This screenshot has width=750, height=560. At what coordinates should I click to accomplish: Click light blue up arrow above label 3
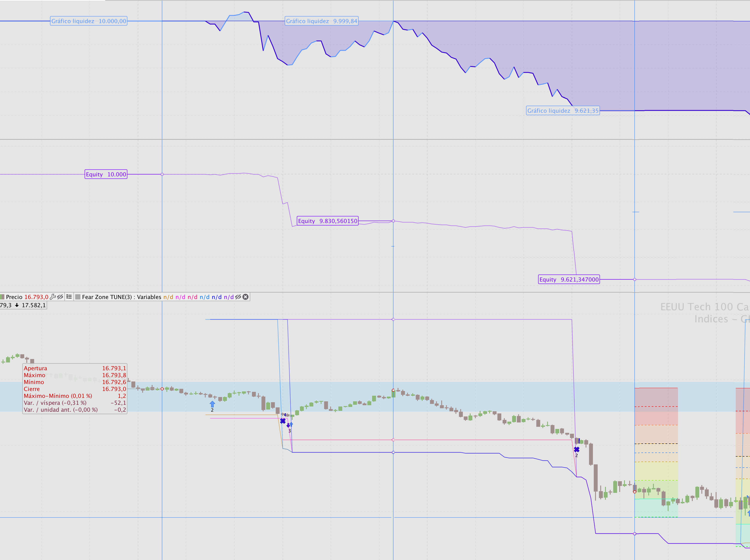point(291,424)
